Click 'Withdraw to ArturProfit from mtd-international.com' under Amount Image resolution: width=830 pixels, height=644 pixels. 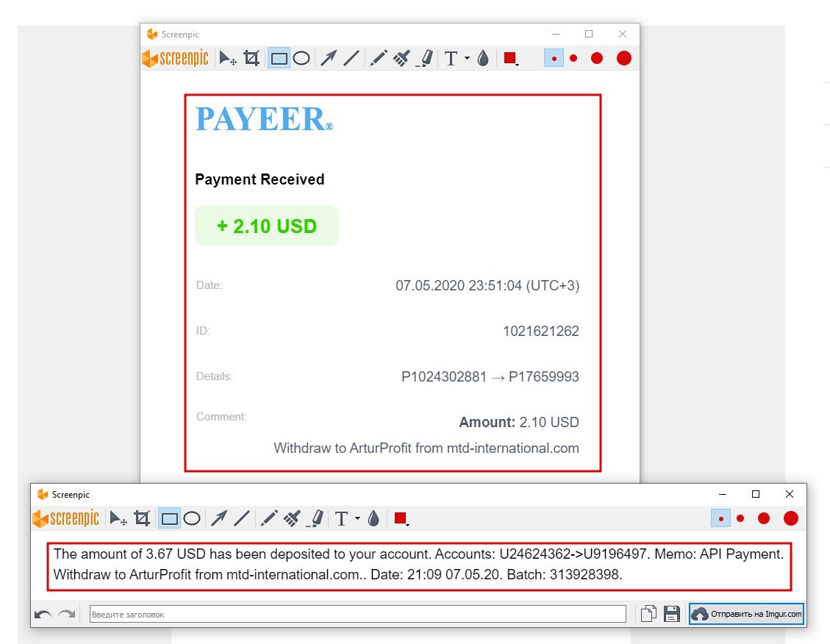(426, 448)
